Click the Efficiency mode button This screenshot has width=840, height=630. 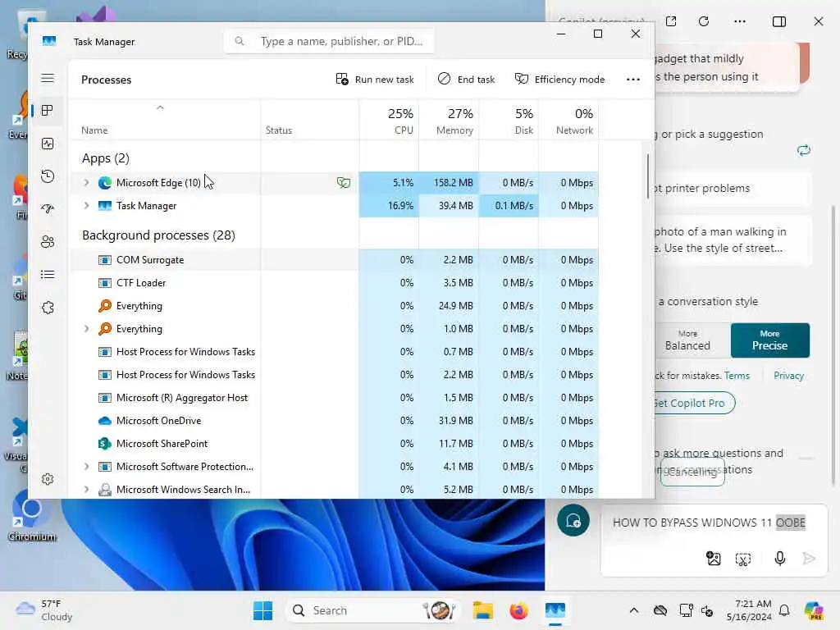point(559,80)
